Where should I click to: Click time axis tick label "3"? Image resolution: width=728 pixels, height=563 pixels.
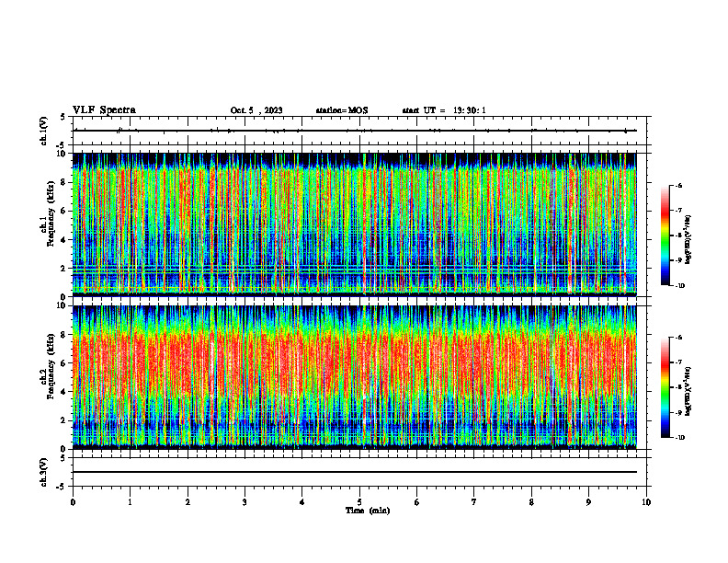click(x=245, y=502)
